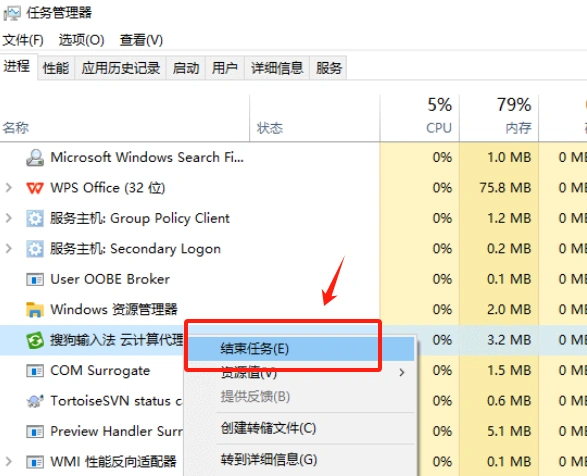Click the Task Manager title bar icon
The image size is (587, 476).
[12, 13]
